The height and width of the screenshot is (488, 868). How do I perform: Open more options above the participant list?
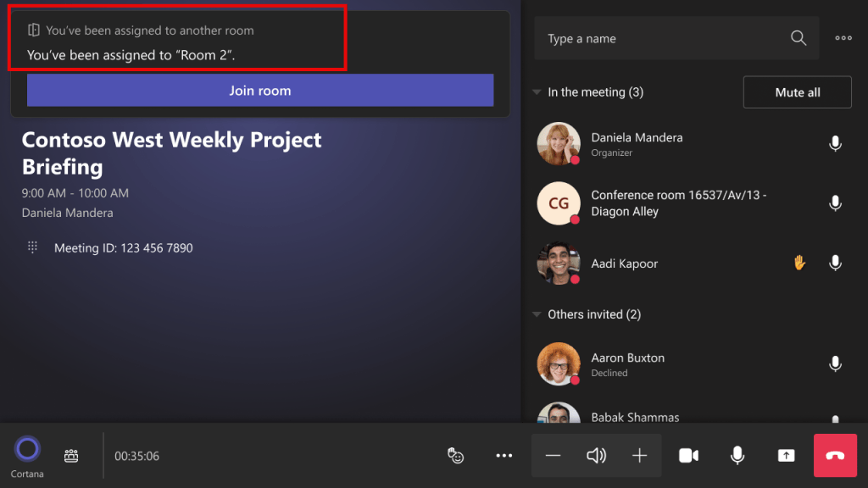coord(843,38)
